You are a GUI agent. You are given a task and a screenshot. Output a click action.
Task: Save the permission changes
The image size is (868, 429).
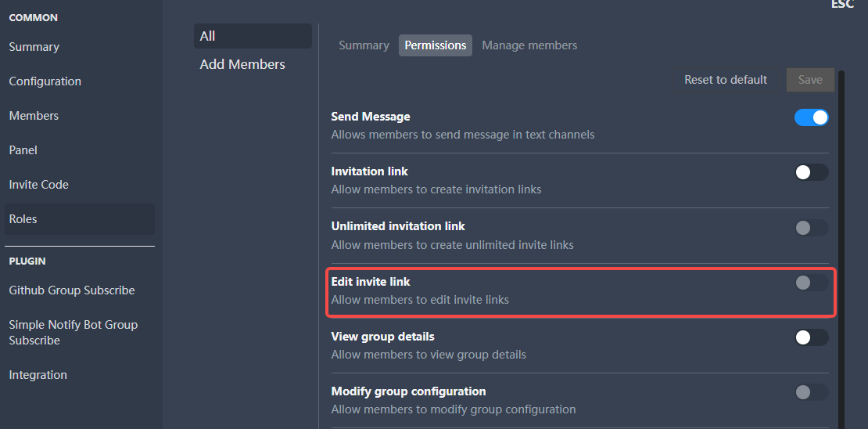[810, 80]
